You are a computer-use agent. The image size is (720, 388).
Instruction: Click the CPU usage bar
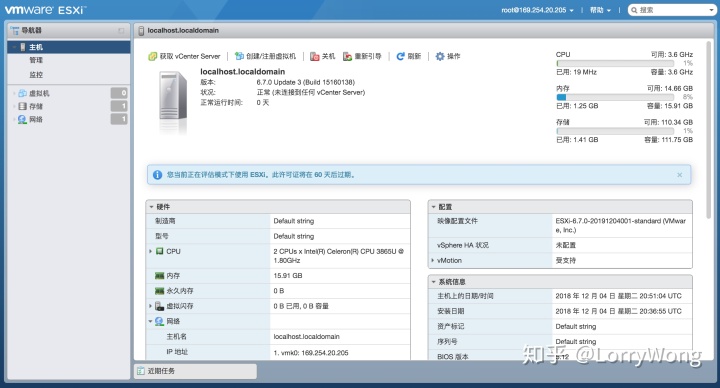615,63
